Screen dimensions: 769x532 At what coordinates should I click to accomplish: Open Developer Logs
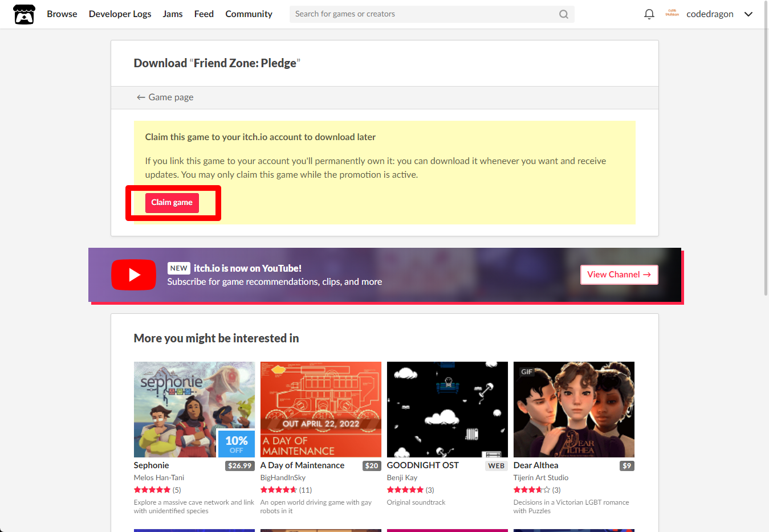(120, 14)
